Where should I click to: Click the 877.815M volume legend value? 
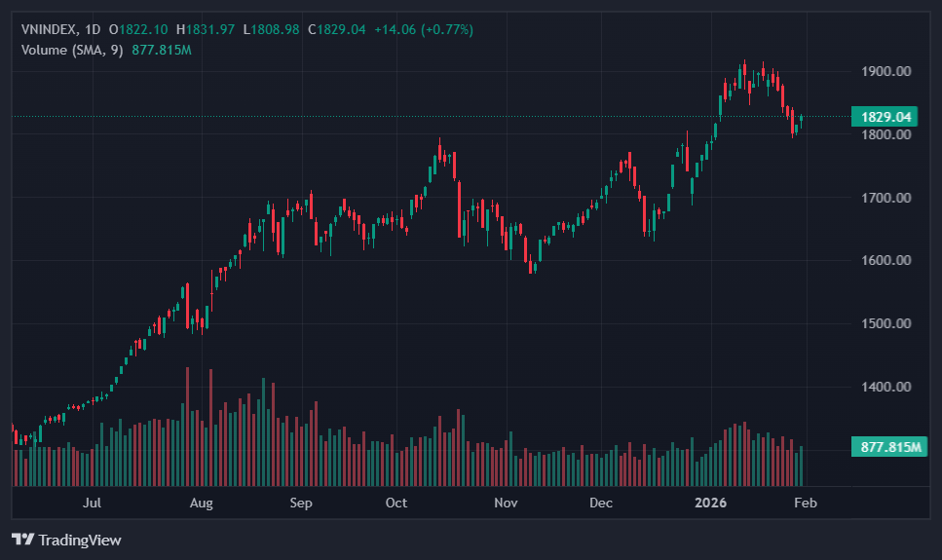point(162,50)
